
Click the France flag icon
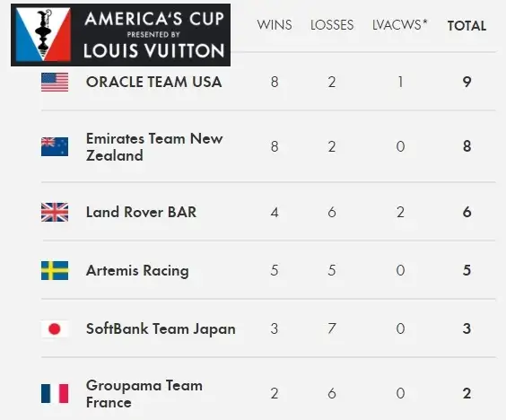click(55, 394)
